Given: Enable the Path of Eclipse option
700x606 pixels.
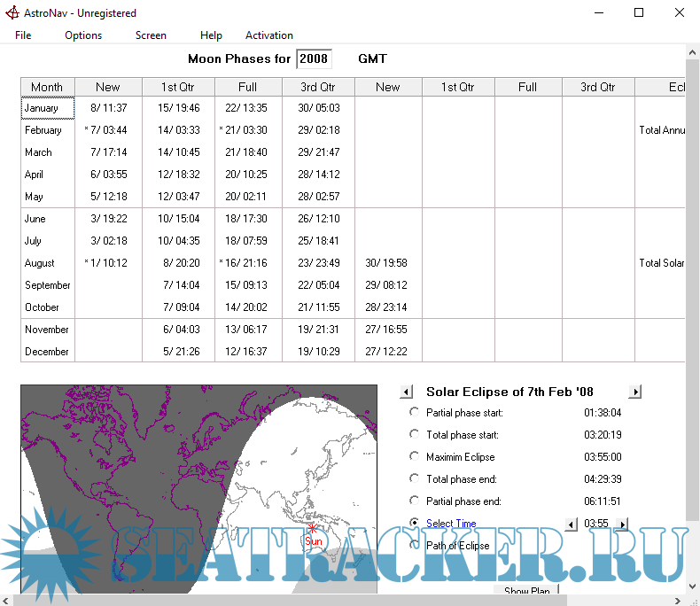Looking at the screenshot, I should [415, 545].
